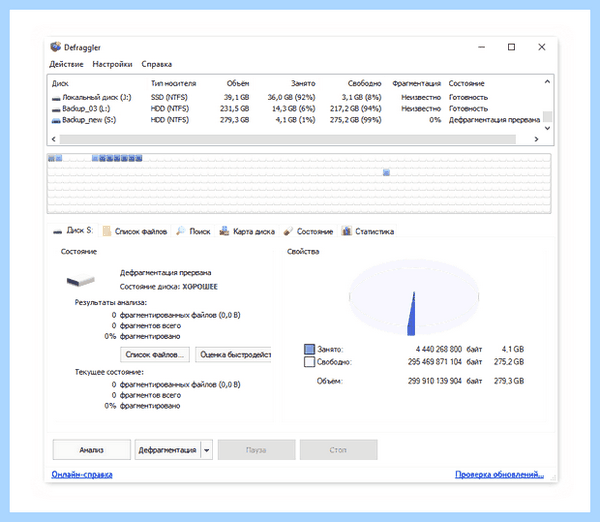Click the drive list scroll down arrow

pyautogui.click(x=547, y=128)
